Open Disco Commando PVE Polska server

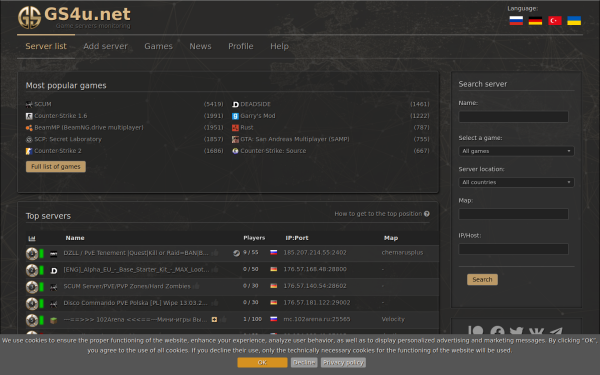(135, 303)
